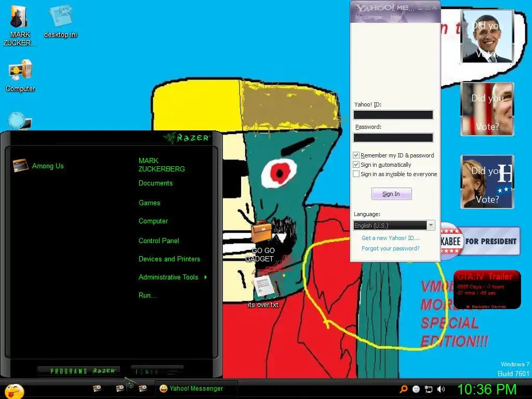Click the McCain Did you Vote gadget
Viewport: 532px width, 399px height.
click(x=487, y=109)
